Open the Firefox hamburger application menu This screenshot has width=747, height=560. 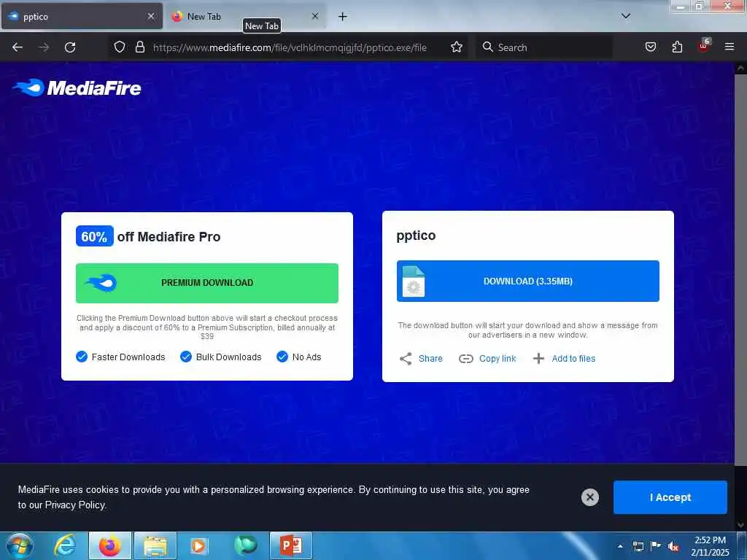(x=729, y=47)
